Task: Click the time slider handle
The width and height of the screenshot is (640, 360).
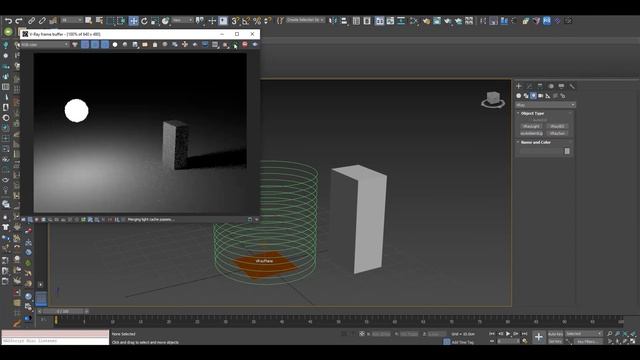Action: (63, 311)
